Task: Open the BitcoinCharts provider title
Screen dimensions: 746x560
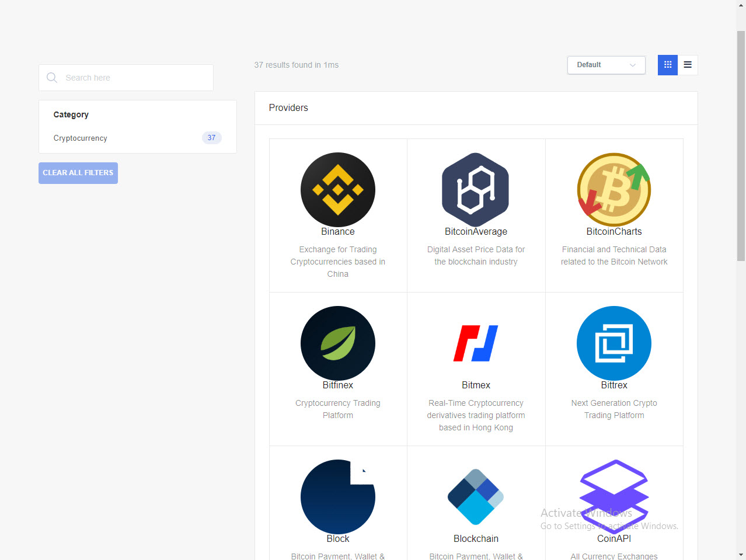Action: (x=614, y=232)
